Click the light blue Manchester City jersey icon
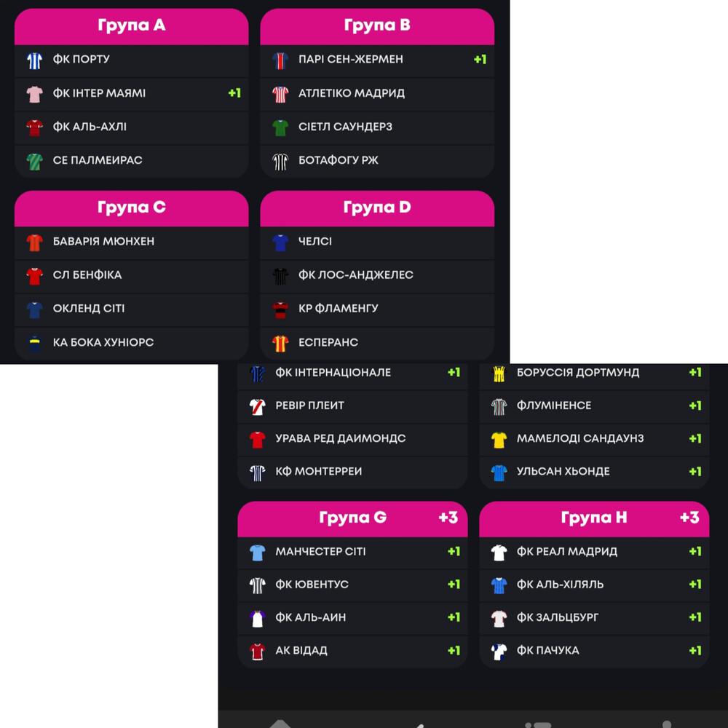This screenshot has height=728, width=728. click(257, 552)
